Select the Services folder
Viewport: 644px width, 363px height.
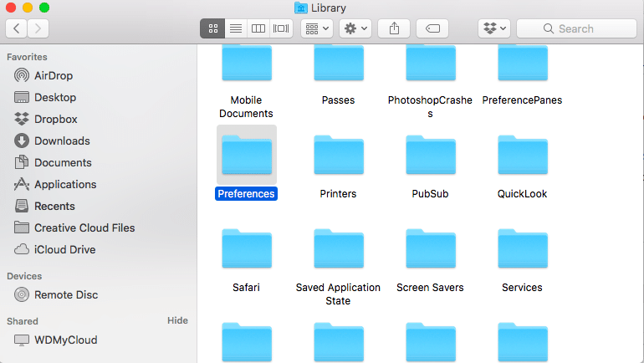click(523, 248)
